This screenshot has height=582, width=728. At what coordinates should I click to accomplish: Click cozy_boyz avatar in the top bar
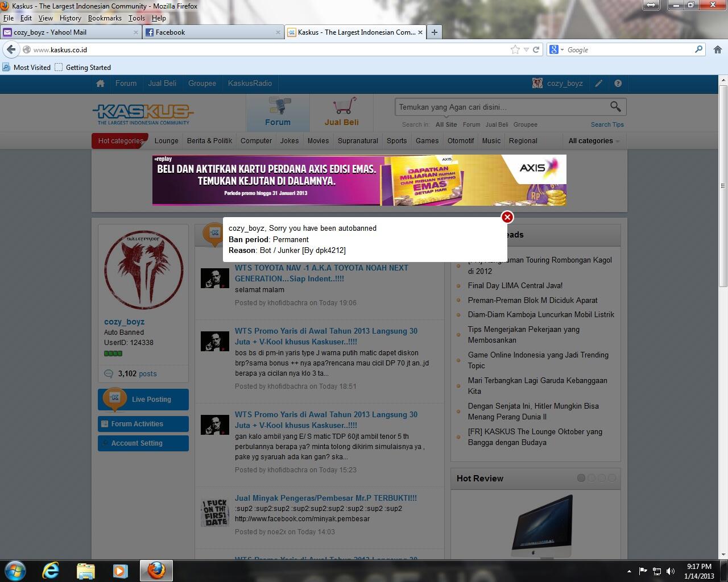[537, 84]
